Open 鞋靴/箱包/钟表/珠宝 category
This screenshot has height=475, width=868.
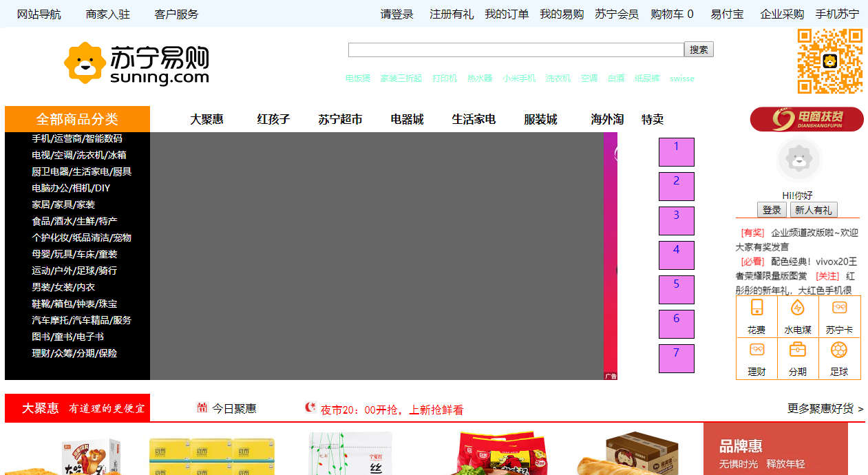pyautogui.click(x=74, y=304)
